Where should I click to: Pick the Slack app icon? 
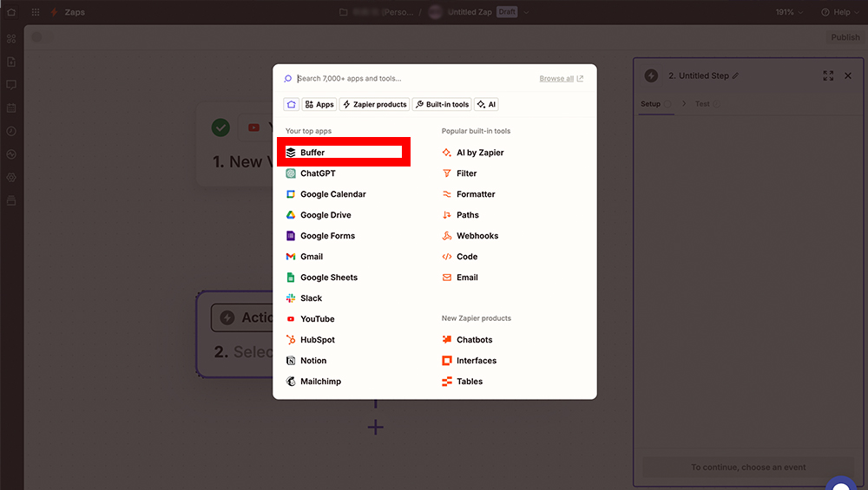click(291, 298)
